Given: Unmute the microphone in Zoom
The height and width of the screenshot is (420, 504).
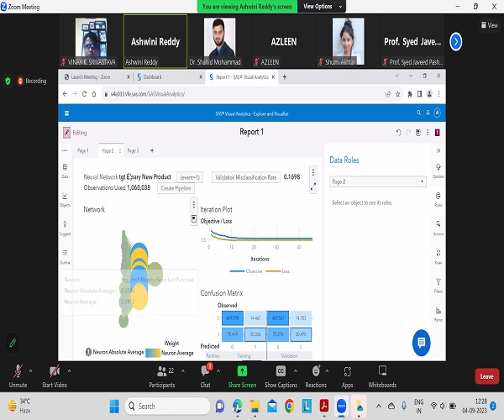Looking at the screenshot, I should coord(18,376).
